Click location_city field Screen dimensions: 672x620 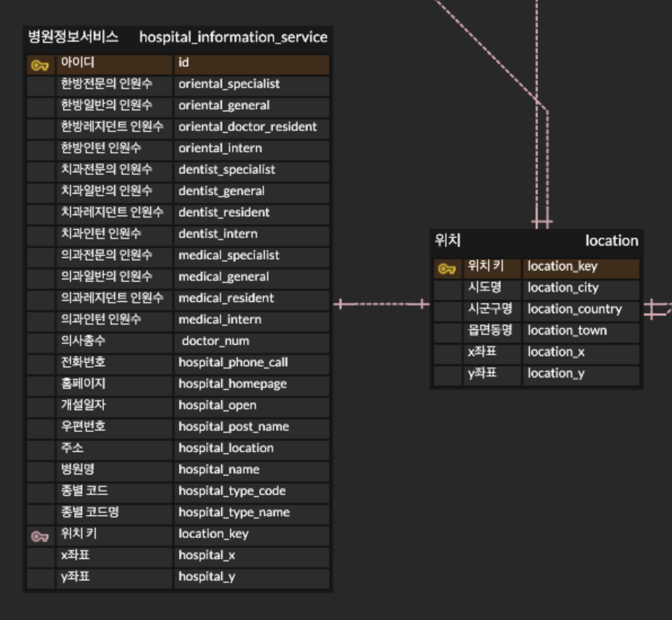(581, 290)
